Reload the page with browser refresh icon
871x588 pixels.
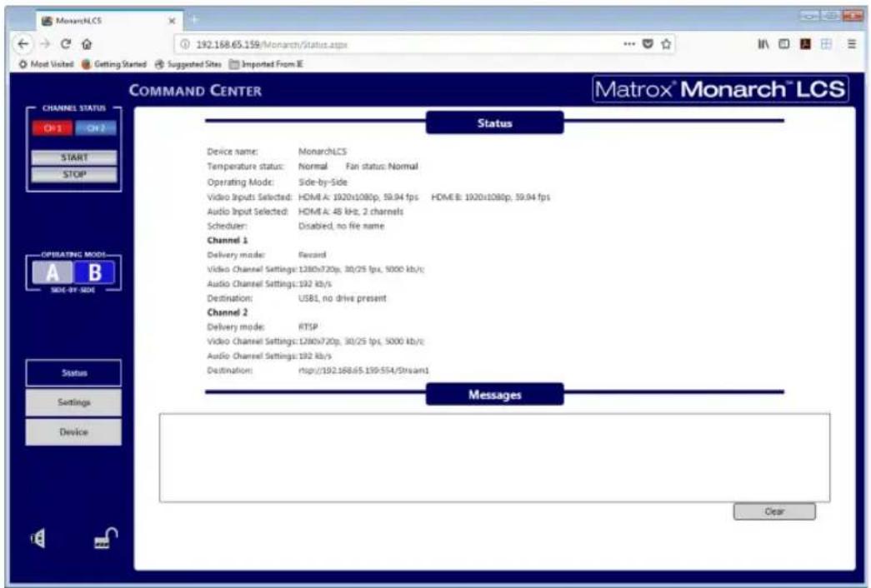66,44
